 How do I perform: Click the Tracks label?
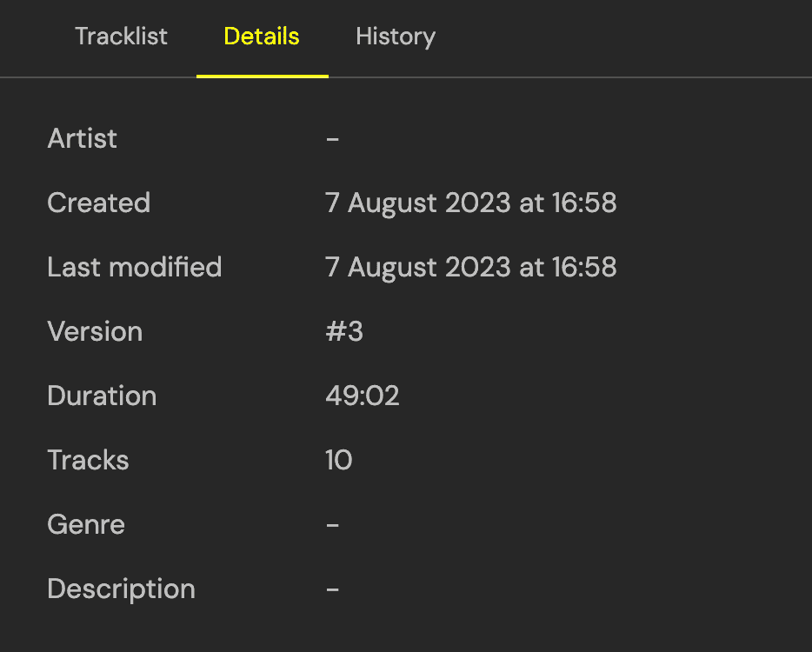[88, 460]
